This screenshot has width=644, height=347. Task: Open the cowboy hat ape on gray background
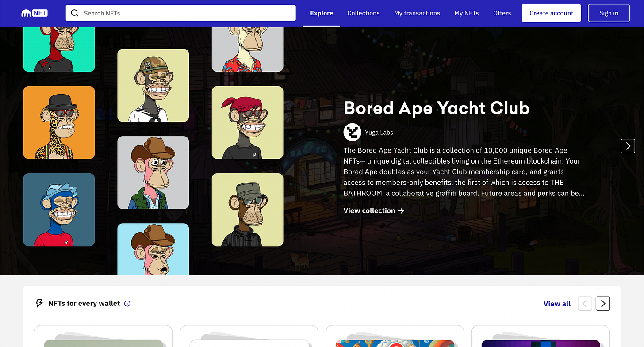(153, 172)
